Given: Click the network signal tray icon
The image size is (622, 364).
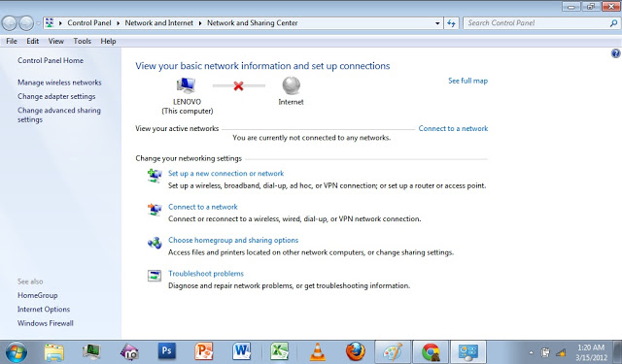Looking at the screenshot, I should click(x=561, y=352).
